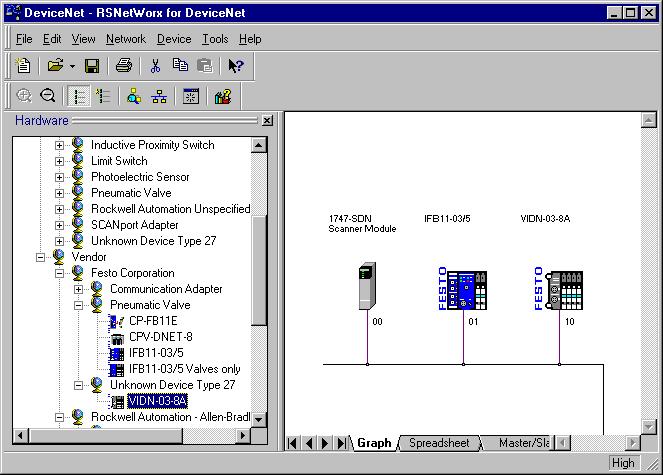Click the Save floppy disk icon
Screen dimensions: 663x475
click(92, 66)
